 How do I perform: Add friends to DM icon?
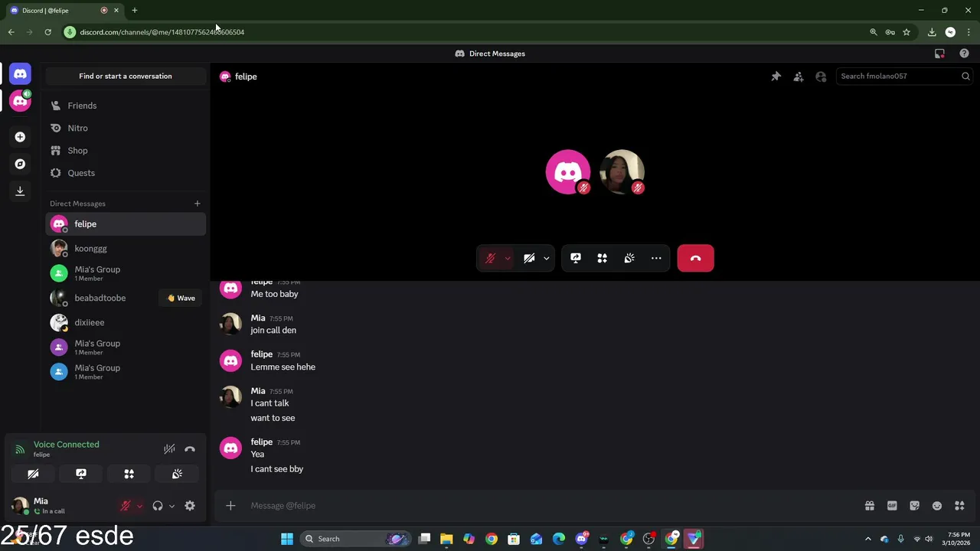[x=799, y=77]
